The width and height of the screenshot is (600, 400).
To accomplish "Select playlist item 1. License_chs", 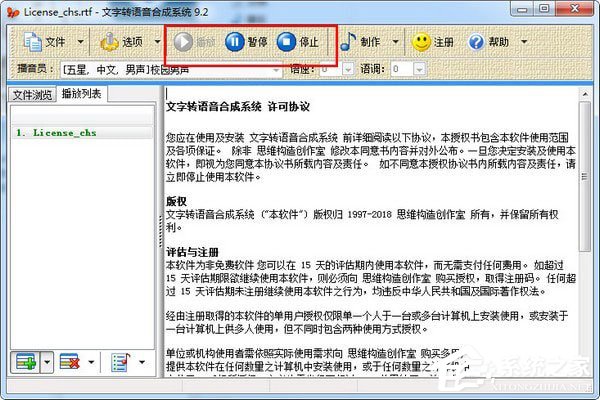I will [83, 133].
